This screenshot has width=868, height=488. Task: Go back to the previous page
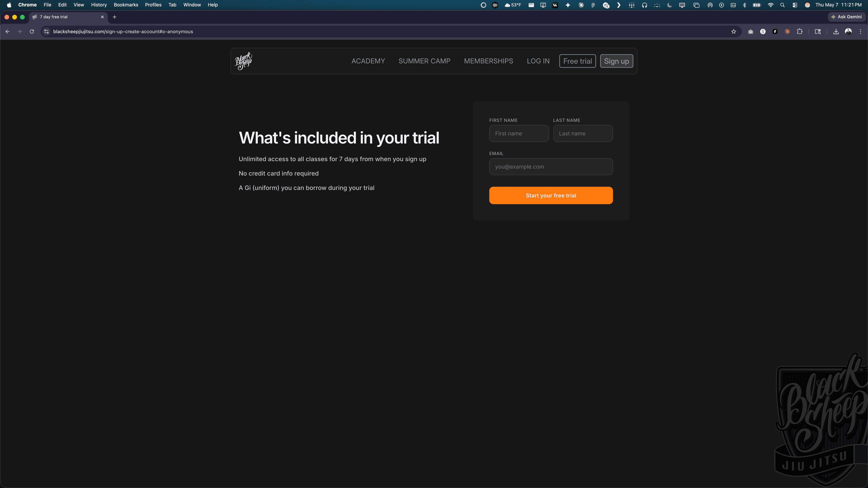(7, 32)
